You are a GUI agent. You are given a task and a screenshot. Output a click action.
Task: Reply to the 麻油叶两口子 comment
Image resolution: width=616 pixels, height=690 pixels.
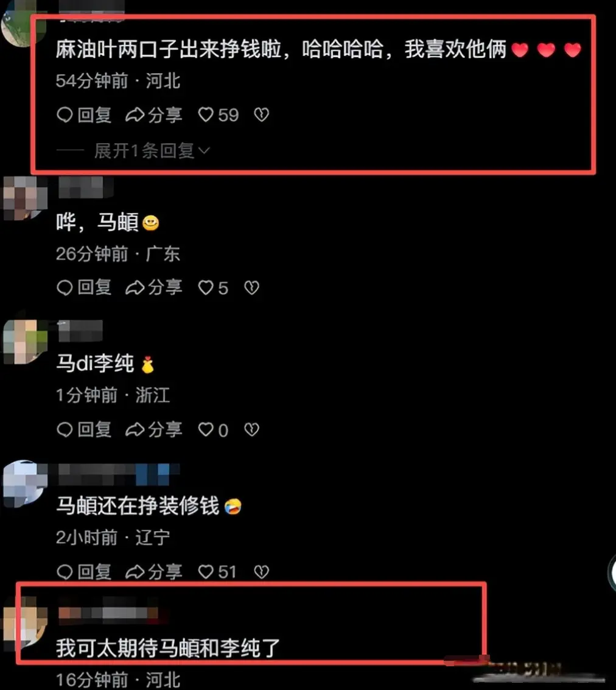click(84, 115)
